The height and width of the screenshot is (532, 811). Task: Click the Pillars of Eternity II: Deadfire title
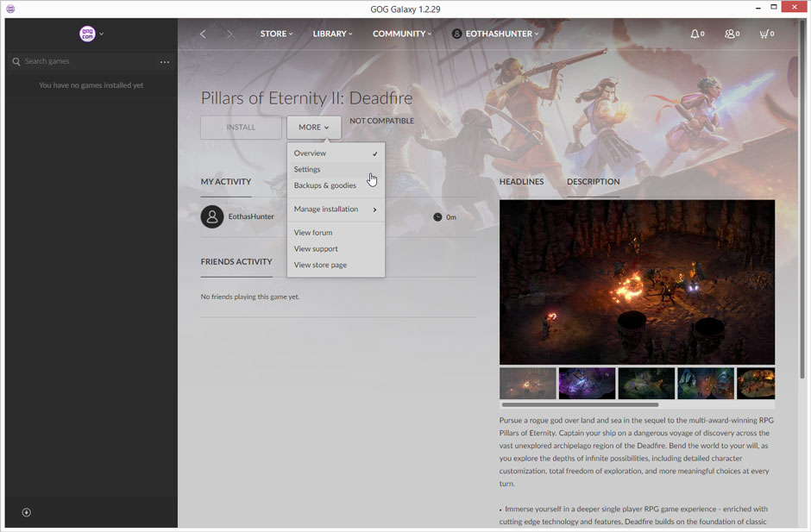click(306, 97)
